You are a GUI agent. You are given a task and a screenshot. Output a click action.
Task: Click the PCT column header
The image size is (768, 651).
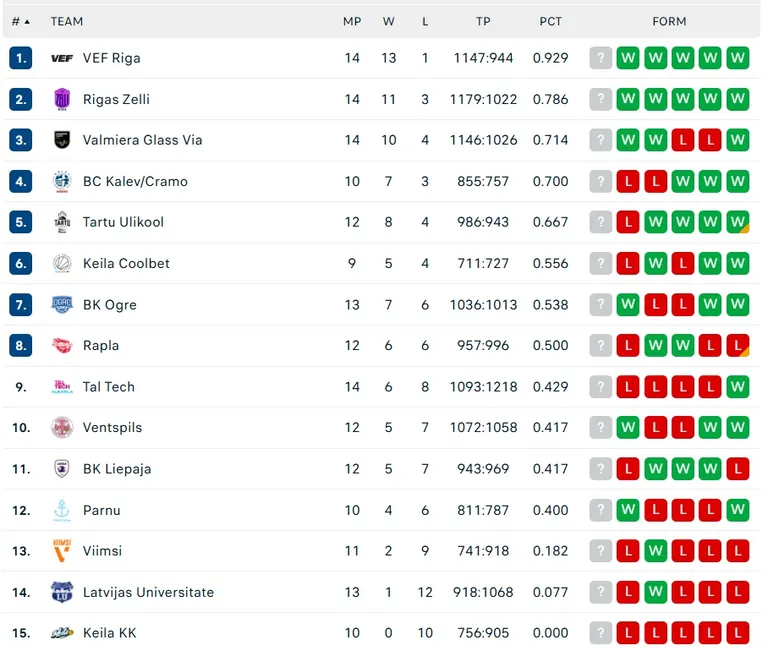[550, 21]
